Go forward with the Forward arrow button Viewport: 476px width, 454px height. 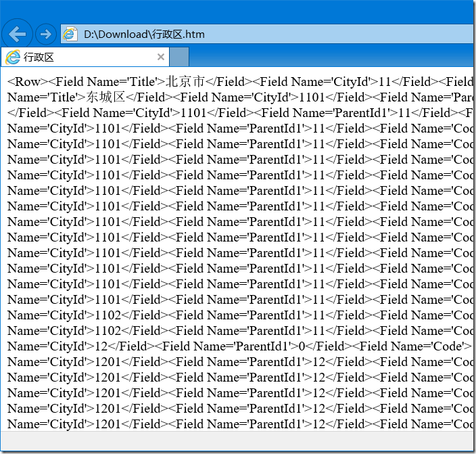coord(46,34)
